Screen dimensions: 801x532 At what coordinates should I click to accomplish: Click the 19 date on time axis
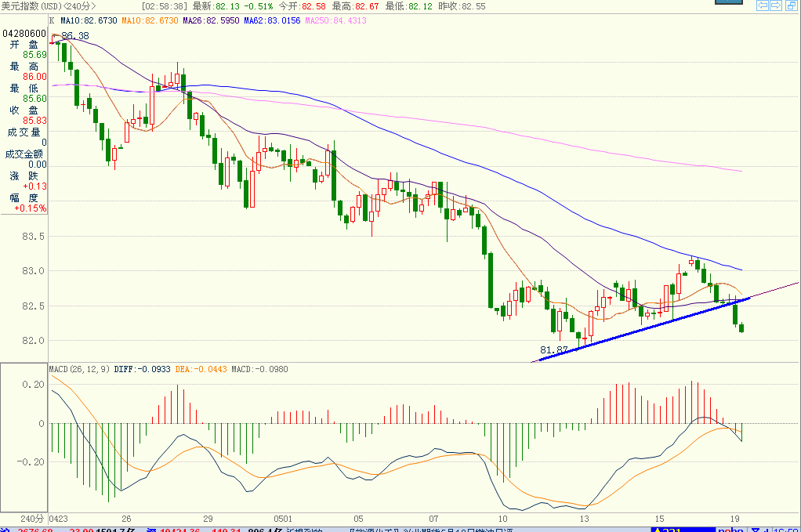point(734,519)
